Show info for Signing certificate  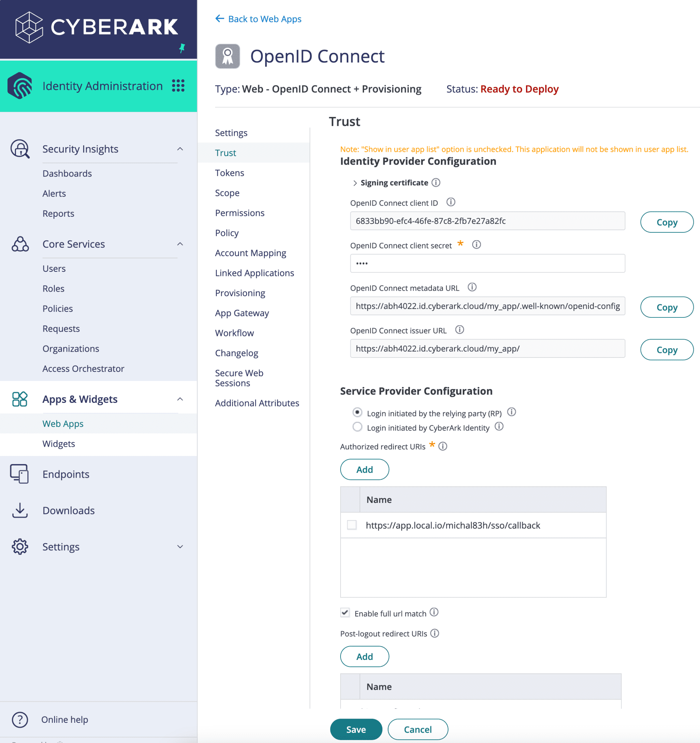click(436, 182)
